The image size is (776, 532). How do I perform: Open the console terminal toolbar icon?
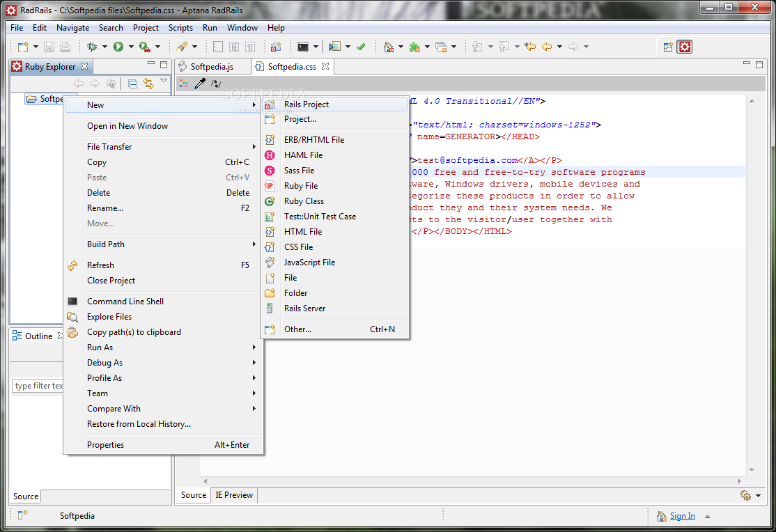(x=303, y=47)
